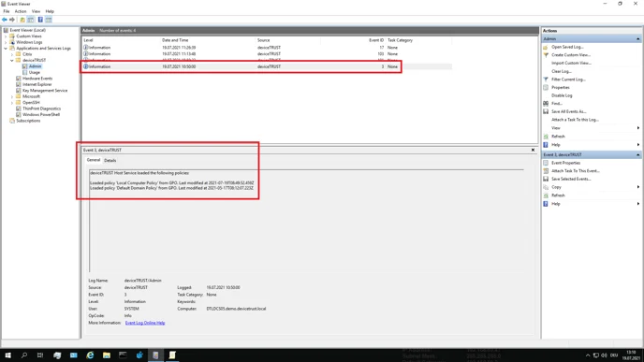
Task: Open the Copy submenu in Actions
Action: click(x=556, y=187)
